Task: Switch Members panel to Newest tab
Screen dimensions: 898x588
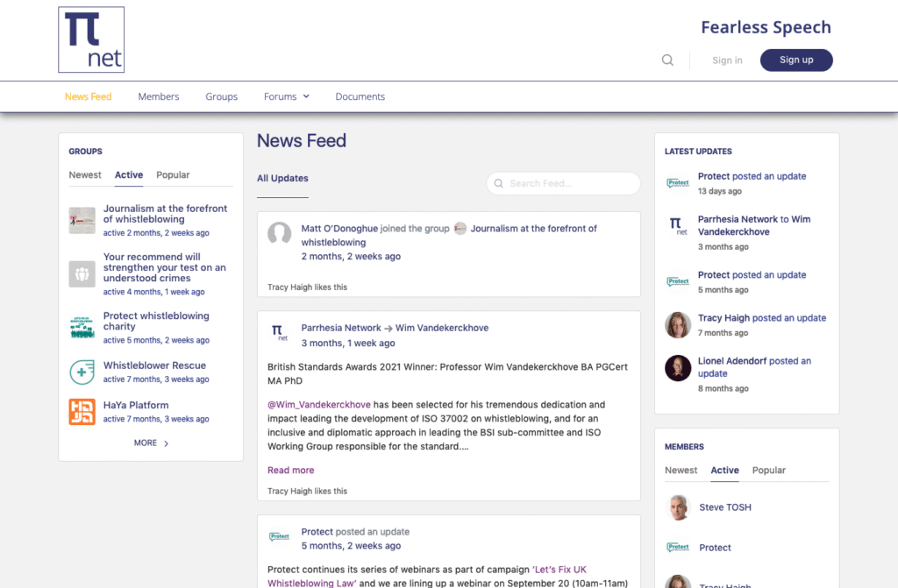Action: click(x=681, y=471)
